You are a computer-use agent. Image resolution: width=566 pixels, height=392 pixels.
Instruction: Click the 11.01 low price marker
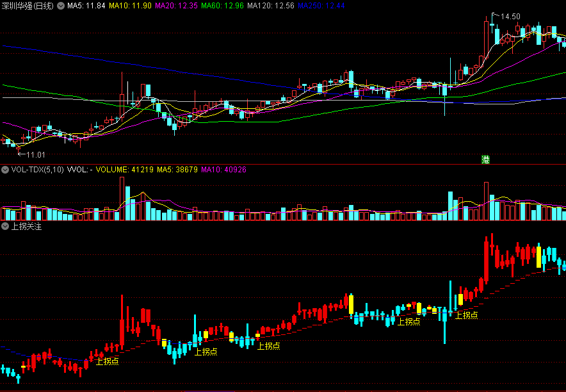pos(36,155)
